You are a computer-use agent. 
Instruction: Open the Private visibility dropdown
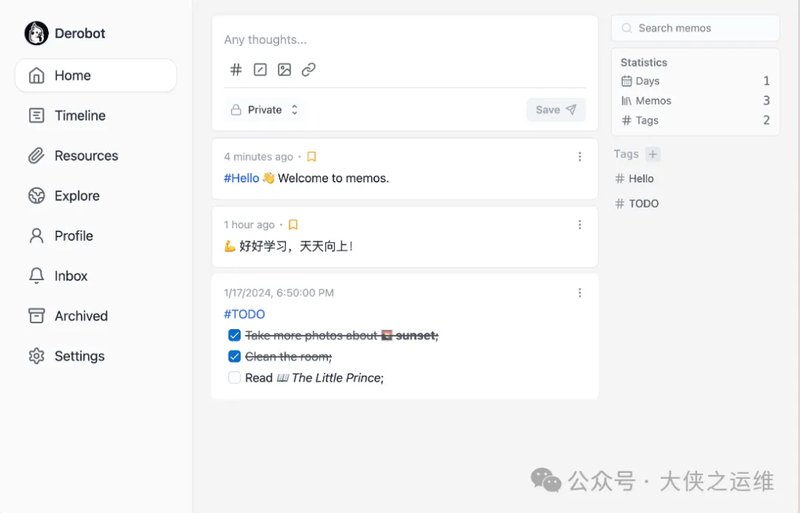click(265, 110)
